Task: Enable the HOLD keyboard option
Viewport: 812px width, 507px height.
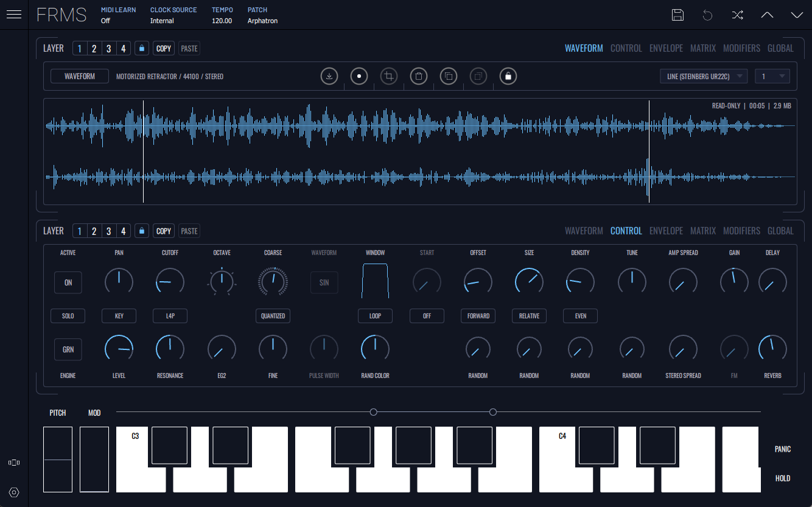Action: [783, 478]
